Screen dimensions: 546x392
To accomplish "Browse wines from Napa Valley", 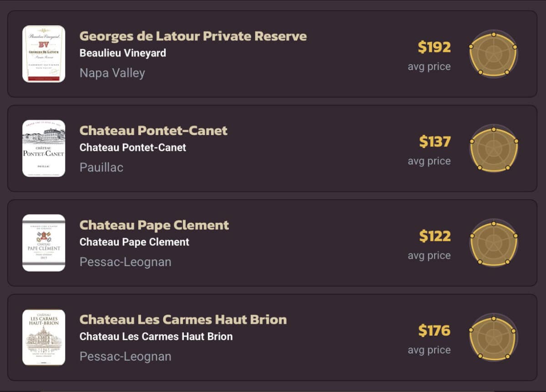I will click(112, 73).
